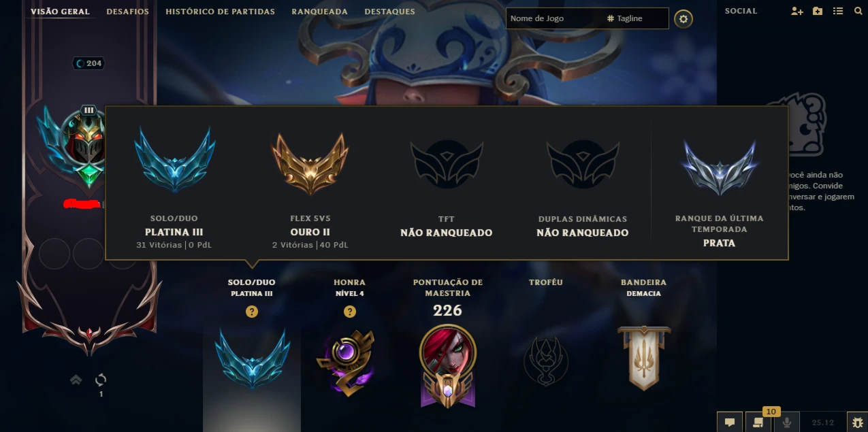Click the add friend icon

(797, 12)
